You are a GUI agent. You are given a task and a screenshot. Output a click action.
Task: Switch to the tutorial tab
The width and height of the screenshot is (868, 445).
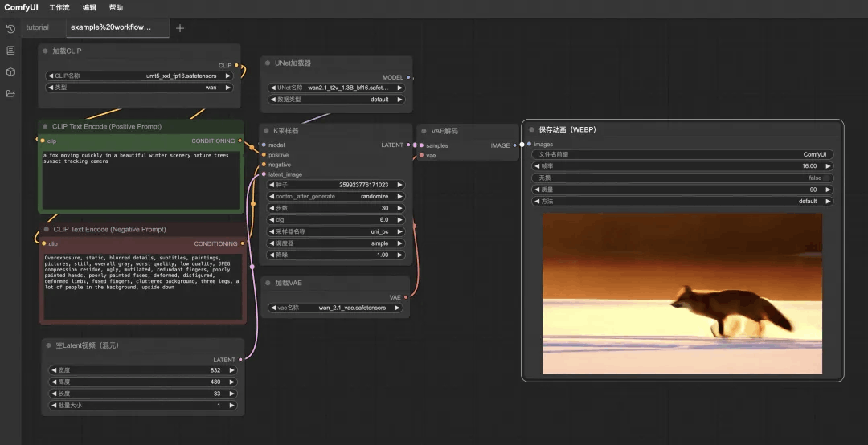(37, 27)
